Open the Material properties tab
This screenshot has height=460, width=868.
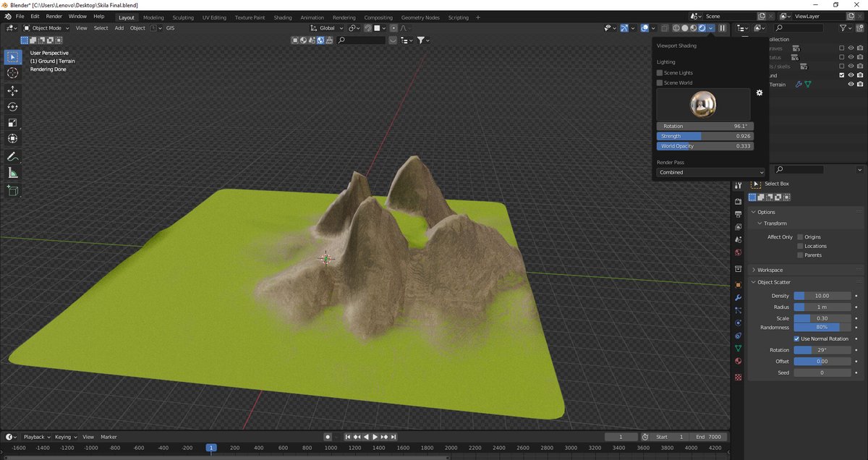738,361
